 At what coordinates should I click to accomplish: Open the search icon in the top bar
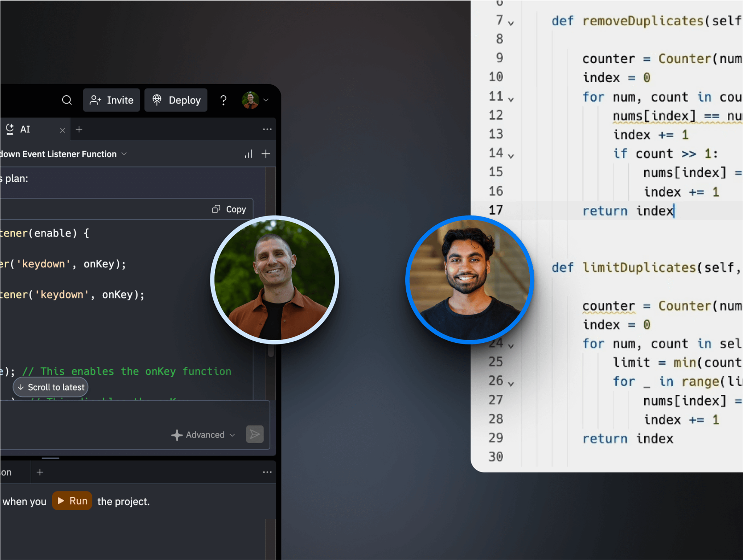point(67,100)
